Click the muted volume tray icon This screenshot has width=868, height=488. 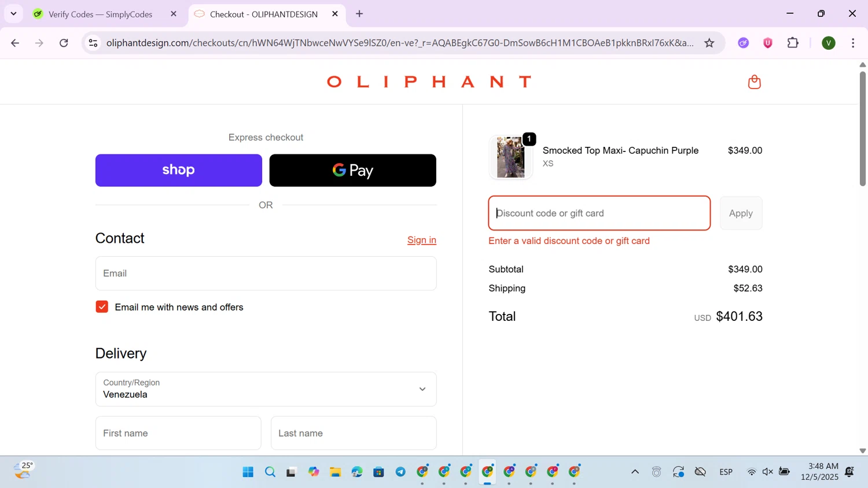(768, 472)
